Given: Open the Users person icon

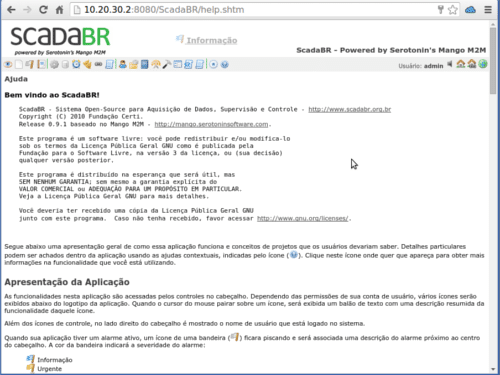Looking at the screenshot, I should tap(123, 64).
